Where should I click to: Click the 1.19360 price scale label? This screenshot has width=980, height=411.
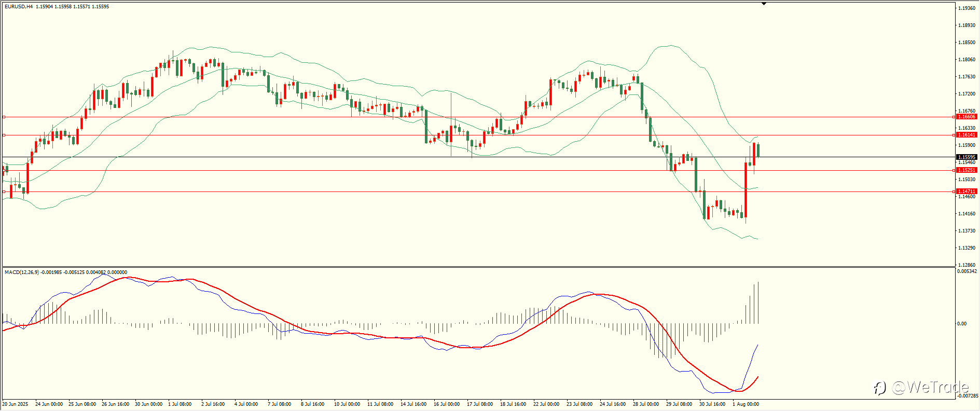[x=966, y=8]
